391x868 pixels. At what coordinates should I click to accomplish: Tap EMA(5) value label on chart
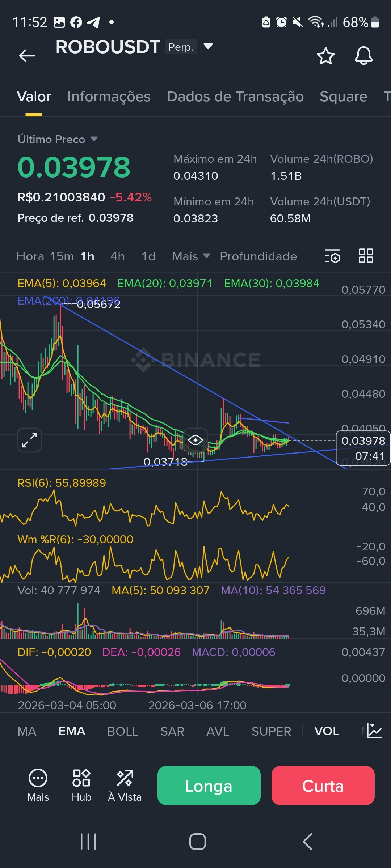[x=62, y=283]
